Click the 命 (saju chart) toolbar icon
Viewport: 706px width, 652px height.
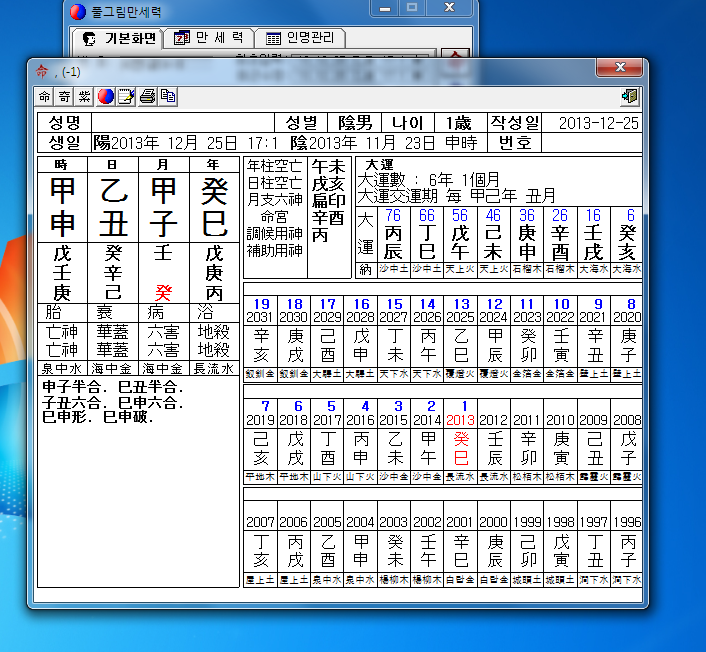coord(45,97)
